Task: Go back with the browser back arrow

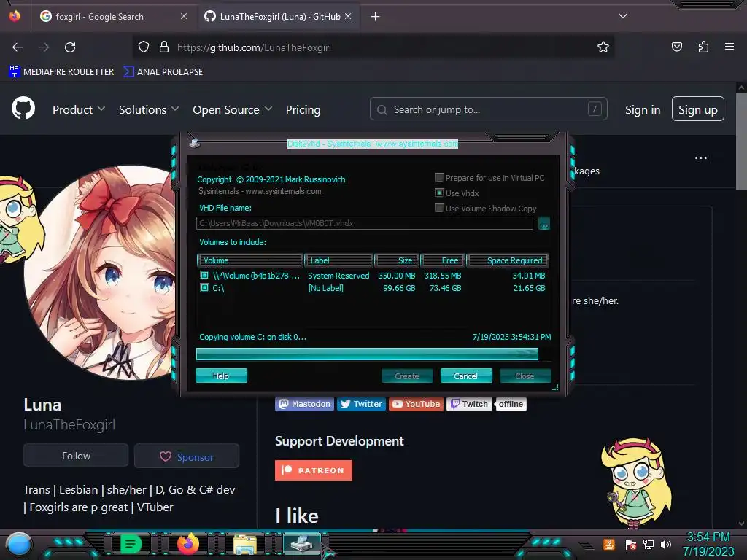Action: click(x=18, y=47)
